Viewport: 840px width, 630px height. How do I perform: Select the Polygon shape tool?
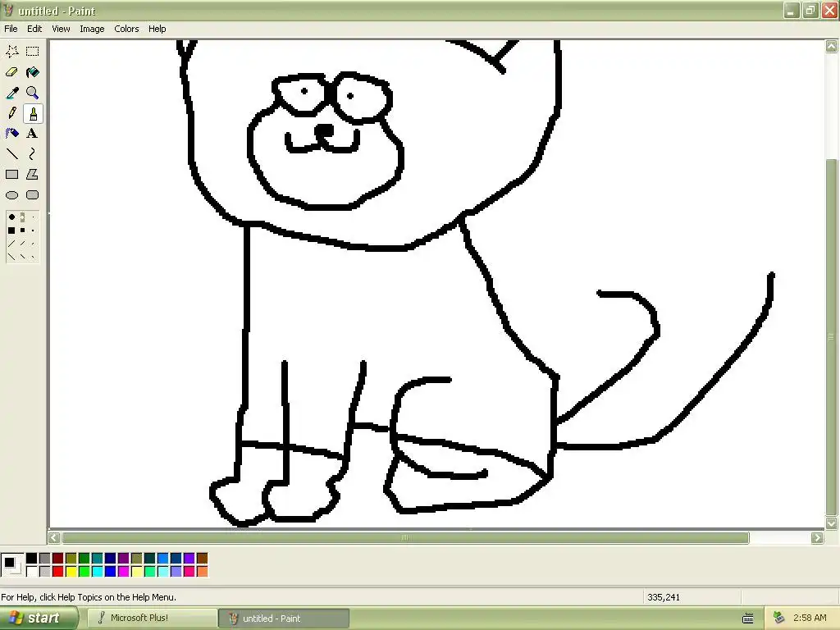(x=33, y=175)
